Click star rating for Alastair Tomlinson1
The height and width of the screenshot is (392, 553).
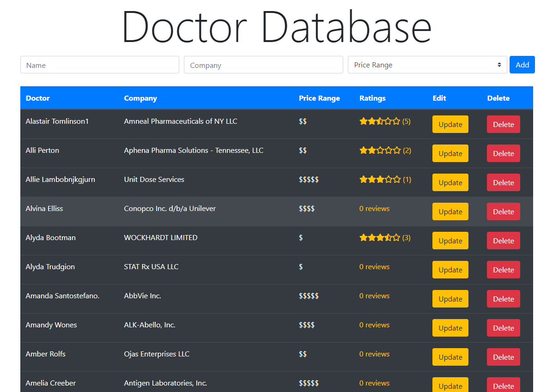[x=380, y=121]
